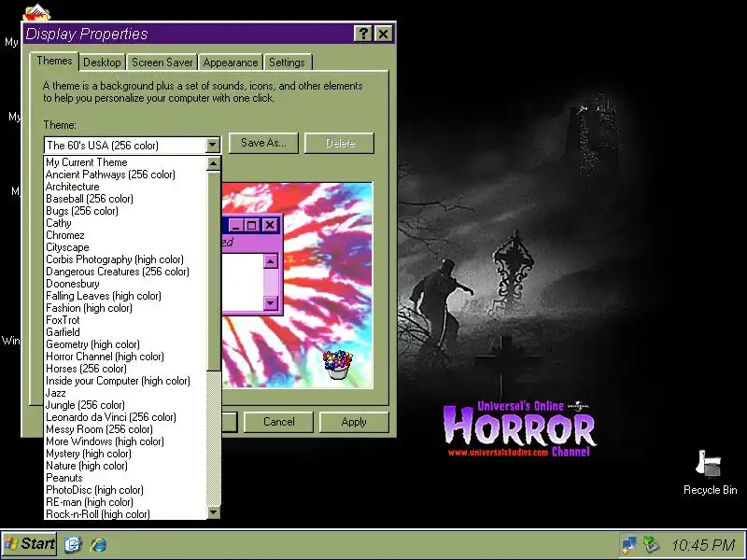Close the Display Properties dialog
Screen dimensions: 747x560
point(383,34)
